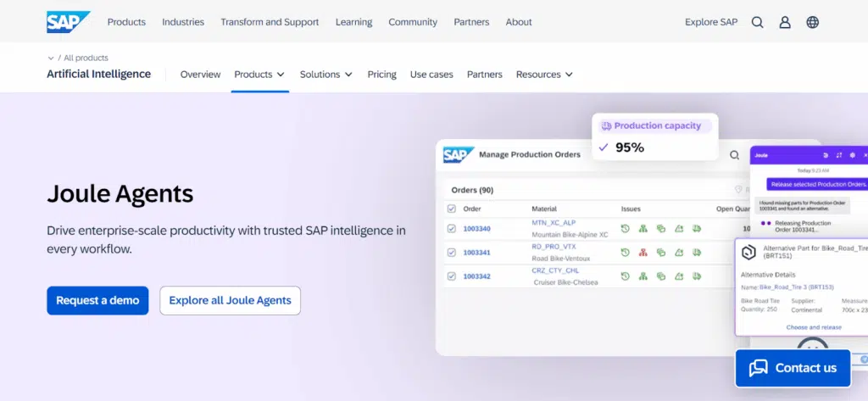Toggle the checkbox for order 1003340
Screen dimensions: 868x401
point(451,228)
